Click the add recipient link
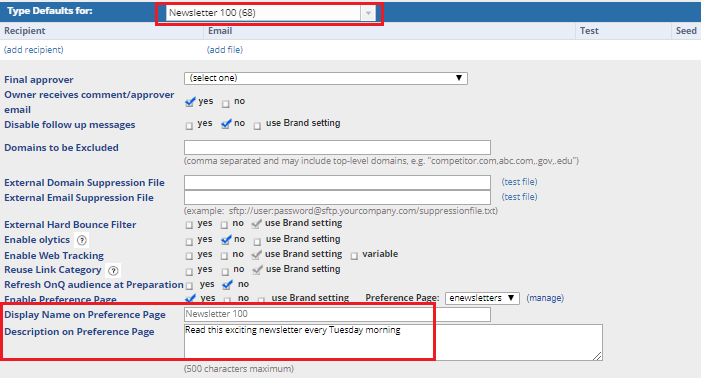This screenshot has width=701, height=378. [x=34, y=50]
